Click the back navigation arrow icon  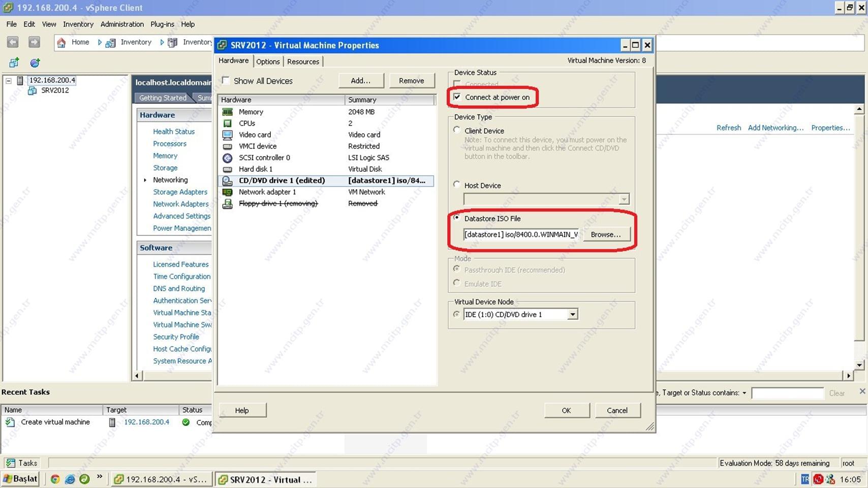pos(13,42)
